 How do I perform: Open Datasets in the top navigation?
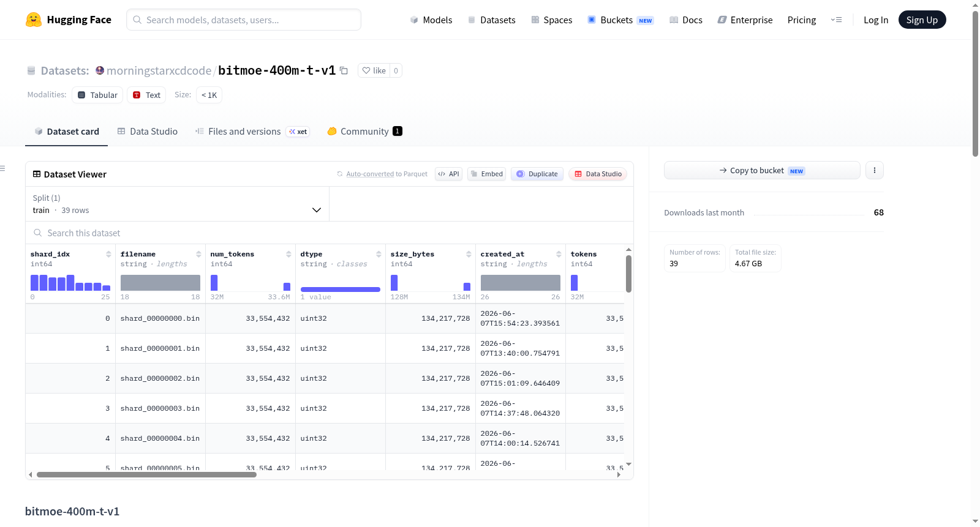click(491, 20)
